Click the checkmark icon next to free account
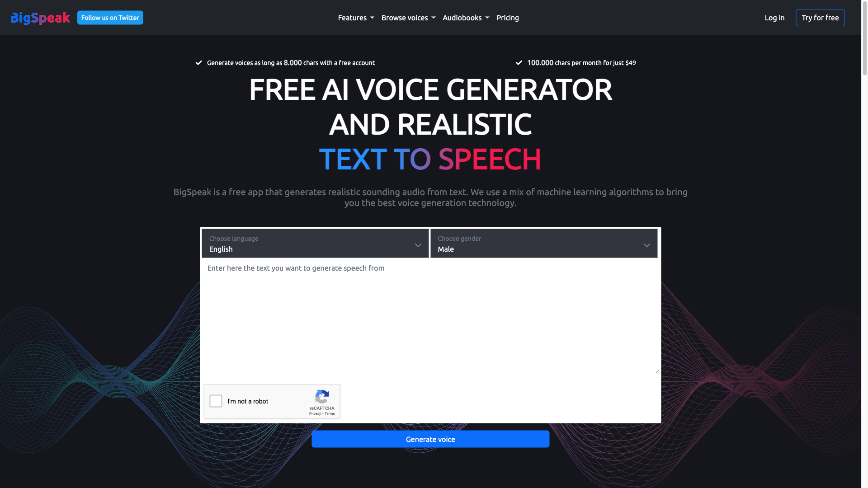Viewport: 868px width, 488px height. 198,62
